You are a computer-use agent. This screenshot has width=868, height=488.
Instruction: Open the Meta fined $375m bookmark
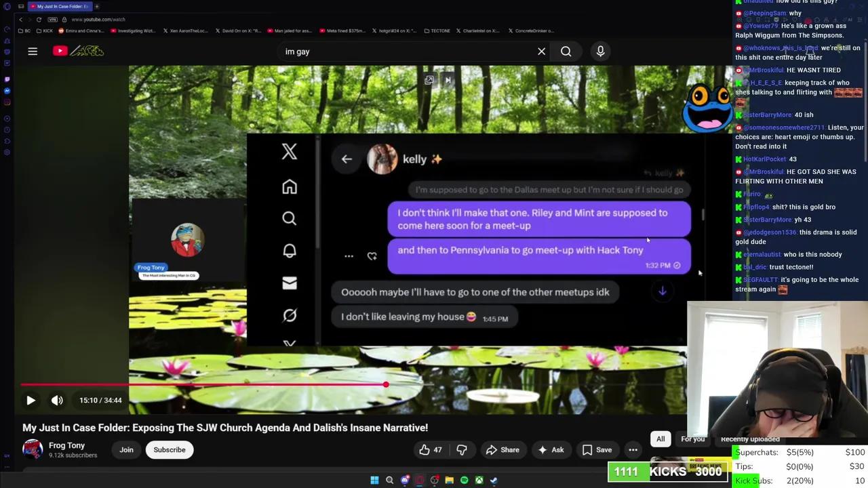344,30
